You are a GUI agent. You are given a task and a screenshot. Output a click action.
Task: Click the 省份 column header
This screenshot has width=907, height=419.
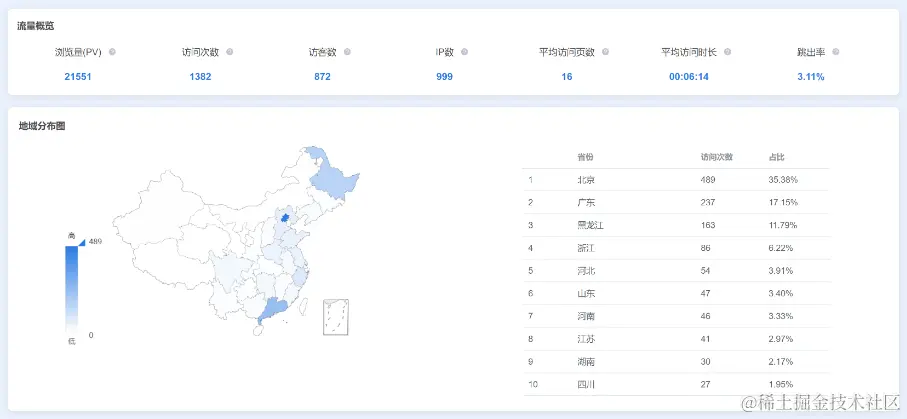585,157
